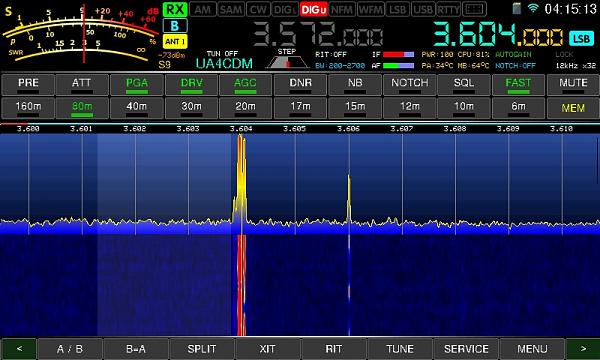Screen dimensions: 600x360
Task: Select USB mode
Action: point(423,10)
